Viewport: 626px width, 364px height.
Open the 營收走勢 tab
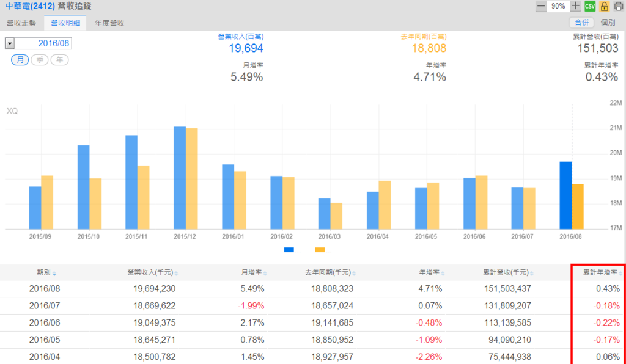click(x=21, y=23)
